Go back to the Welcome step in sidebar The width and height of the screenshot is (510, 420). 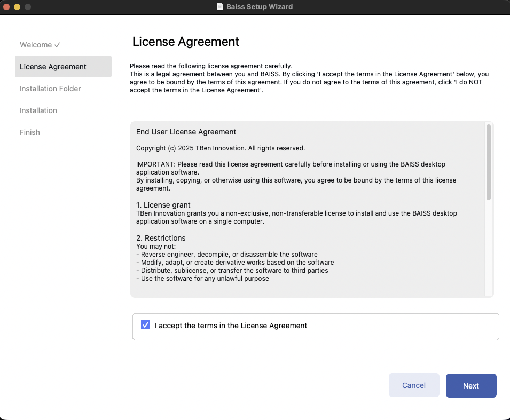(36, 45)
